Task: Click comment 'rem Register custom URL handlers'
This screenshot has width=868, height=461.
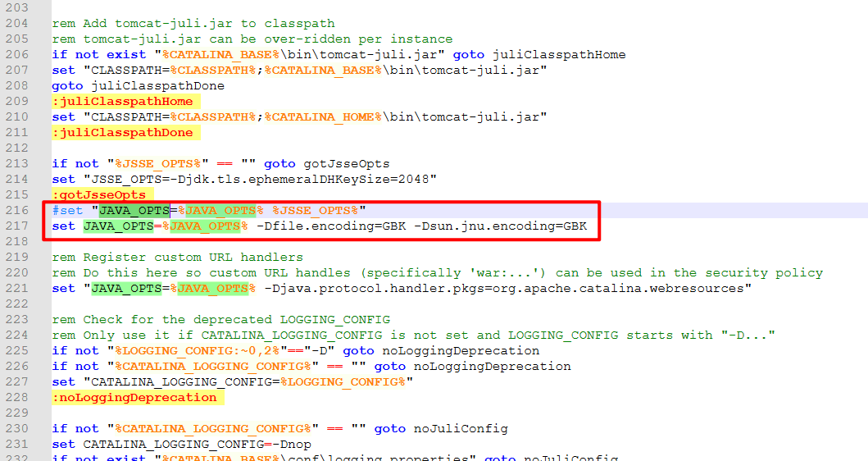Action: [x=178, y=258]
